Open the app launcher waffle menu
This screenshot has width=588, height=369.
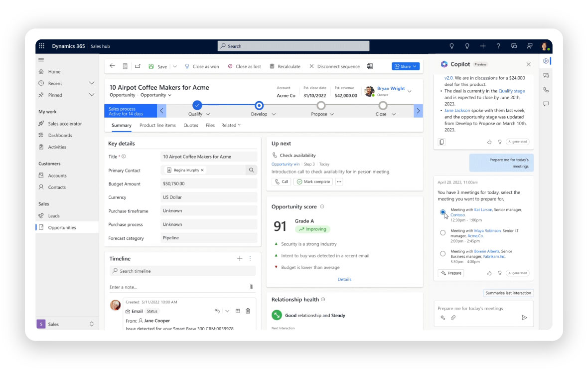point(42,46)
